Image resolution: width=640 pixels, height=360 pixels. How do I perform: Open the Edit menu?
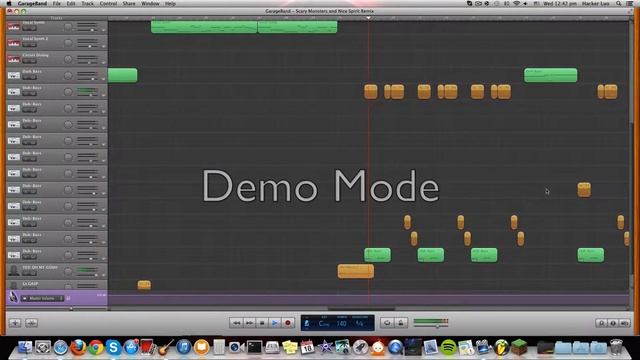71,3
